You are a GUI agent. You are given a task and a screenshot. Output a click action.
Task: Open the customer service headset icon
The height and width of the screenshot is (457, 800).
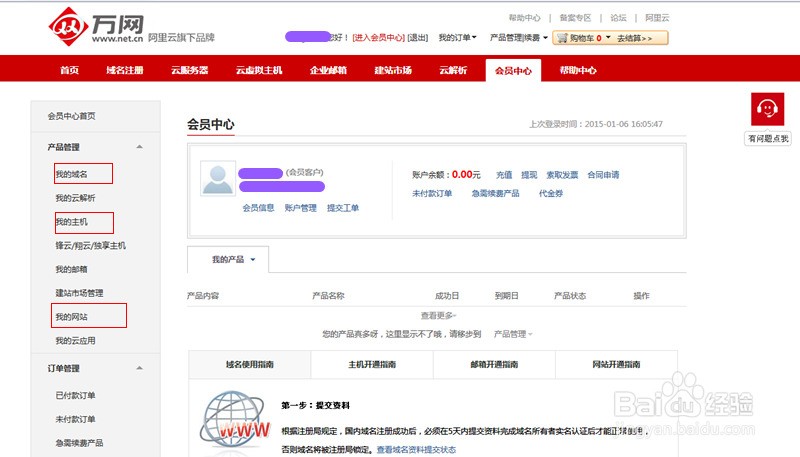click(x=767, y=109)
